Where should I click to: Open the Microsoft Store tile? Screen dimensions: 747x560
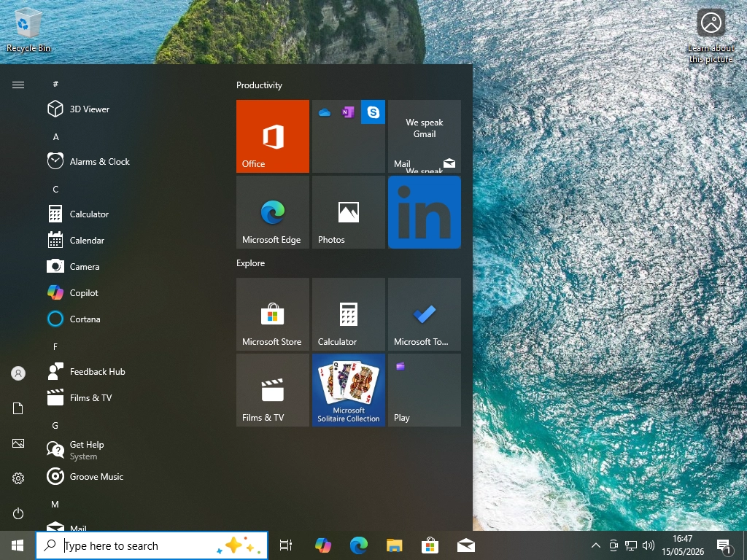point(273,314)
